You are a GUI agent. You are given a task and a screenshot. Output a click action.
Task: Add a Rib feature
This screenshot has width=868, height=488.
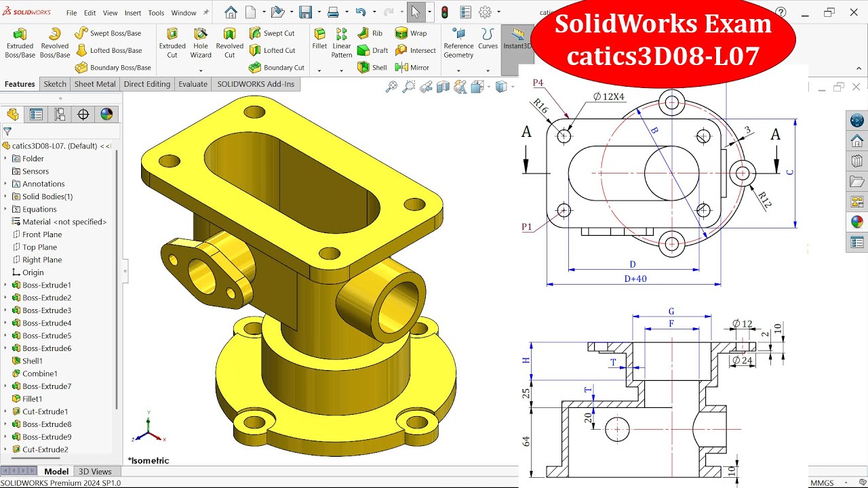click(370, 33)
